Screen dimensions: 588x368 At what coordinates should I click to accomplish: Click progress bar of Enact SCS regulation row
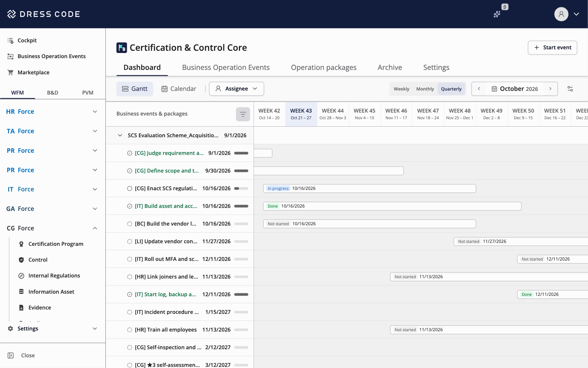point(241,188)
